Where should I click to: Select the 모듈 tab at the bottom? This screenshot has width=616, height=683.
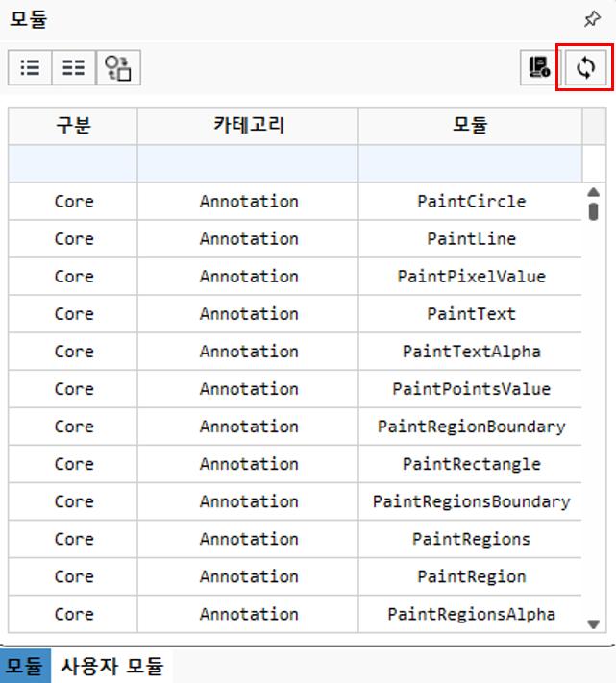click(x=26, y=665)
